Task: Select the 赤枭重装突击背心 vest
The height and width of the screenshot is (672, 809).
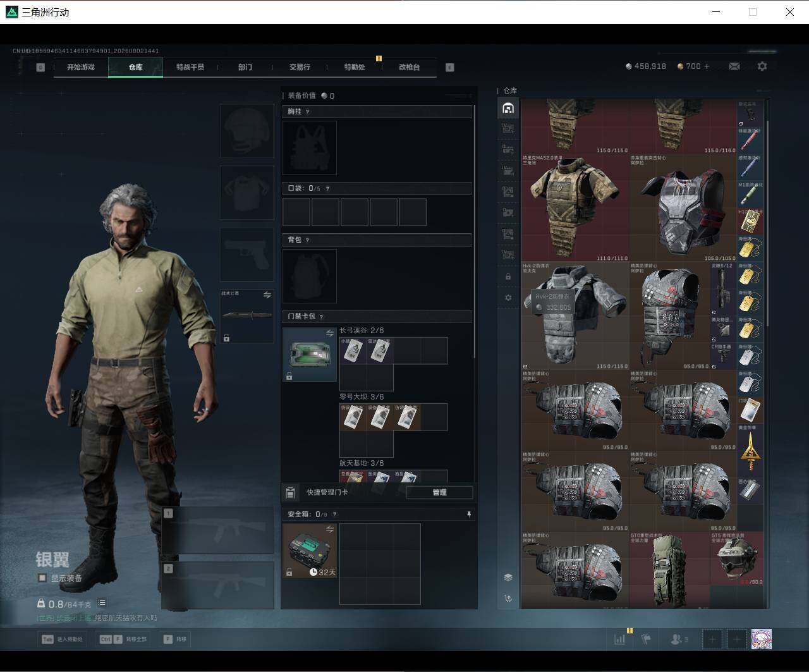Action: point(683,208)
